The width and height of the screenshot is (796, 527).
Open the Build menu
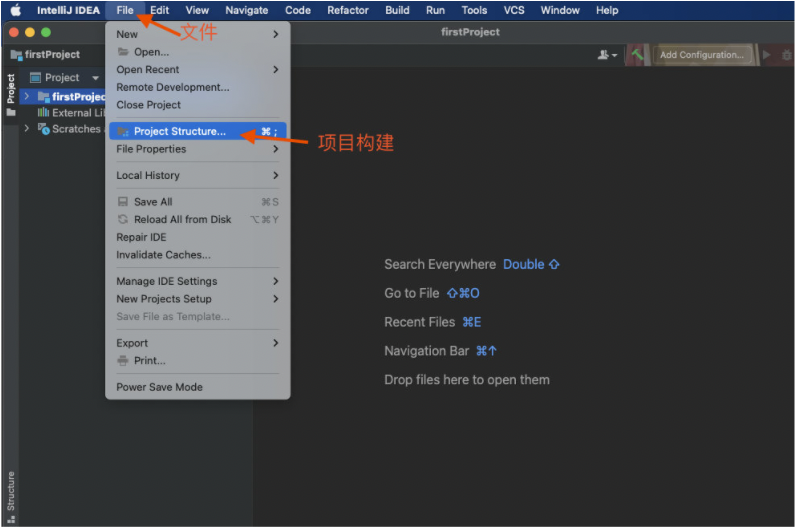pyautogui.click(x=397, y=10)
